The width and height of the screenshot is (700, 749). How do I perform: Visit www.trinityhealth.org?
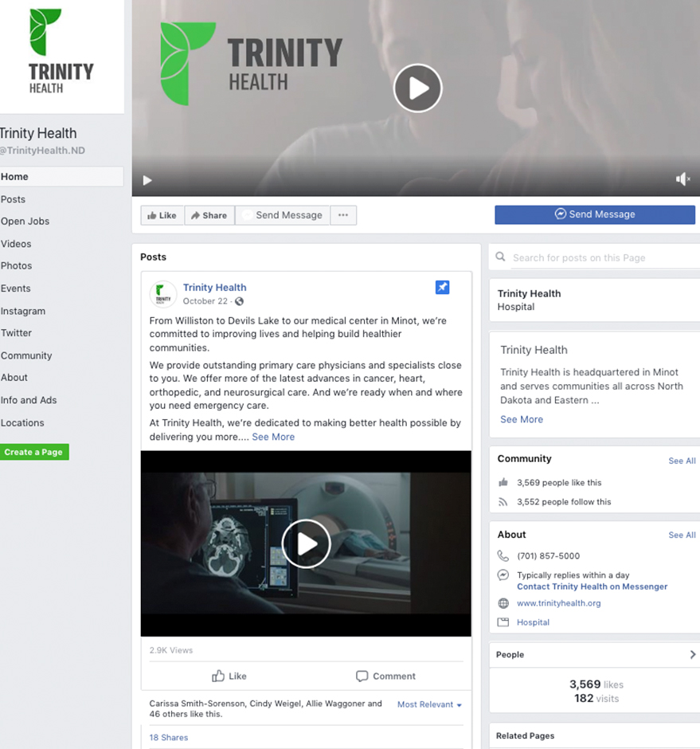tap(559, 603)
